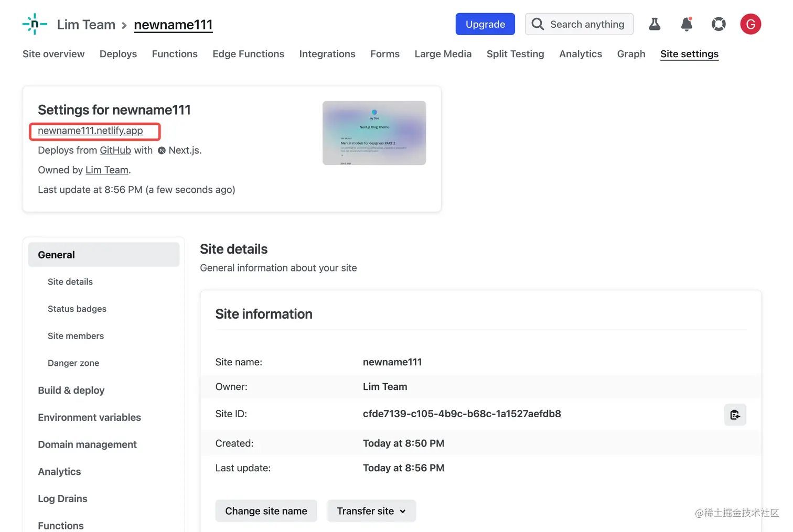The image size is (793, 532).
Task: Click Change site name button
Action: coord(266,511)
